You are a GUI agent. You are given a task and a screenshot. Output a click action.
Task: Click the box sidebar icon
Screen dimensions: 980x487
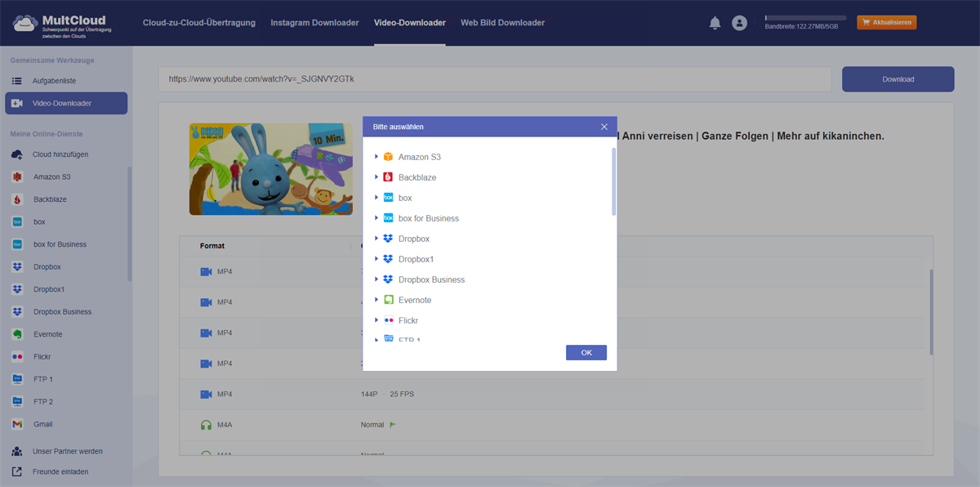17,221
